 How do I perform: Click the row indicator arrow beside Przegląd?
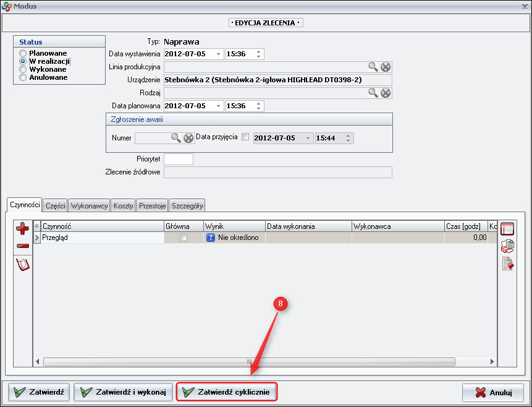[37, 238]
